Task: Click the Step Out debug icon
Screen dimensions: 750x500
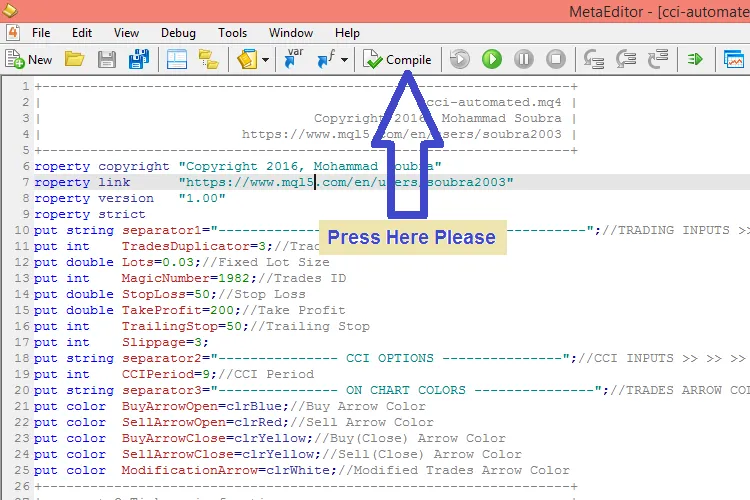Action: (657, 59)
